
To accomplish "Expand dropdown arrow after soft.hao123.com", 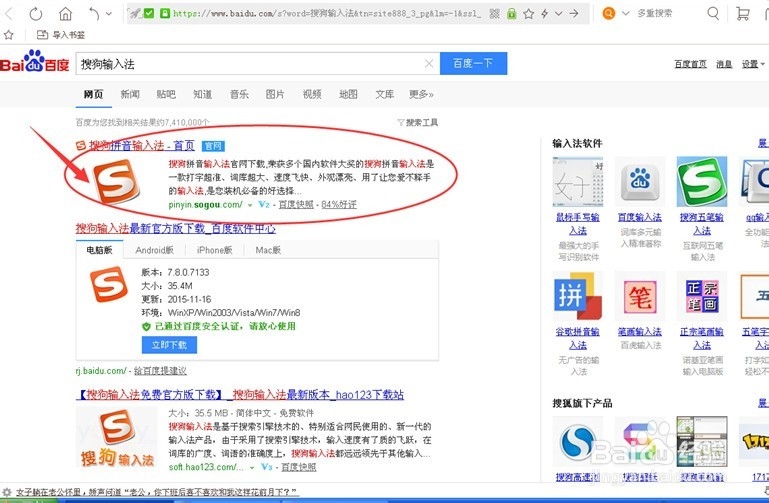I will pyautogui.click(x=252, y=468).
